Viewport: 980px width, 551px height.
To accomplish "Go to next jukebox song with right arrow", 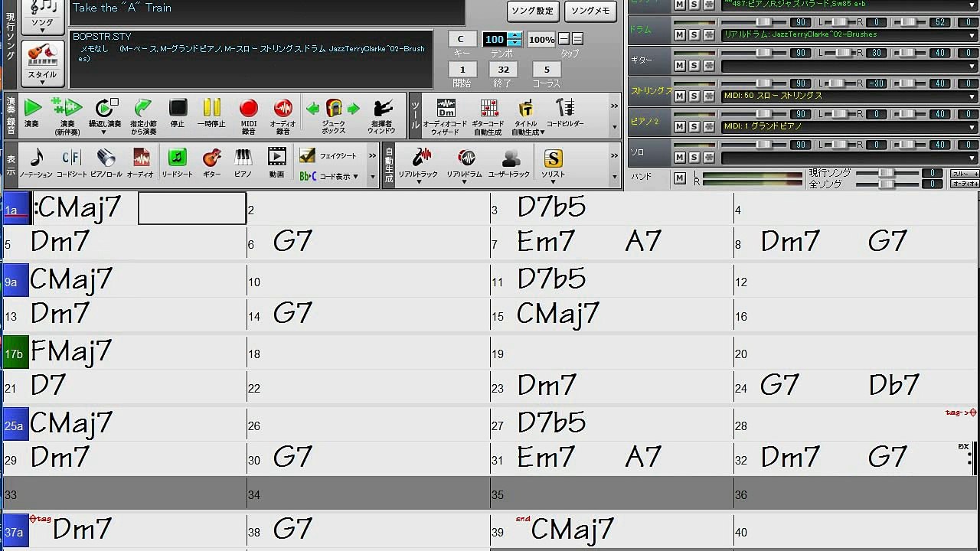I will tap(353, 109).
